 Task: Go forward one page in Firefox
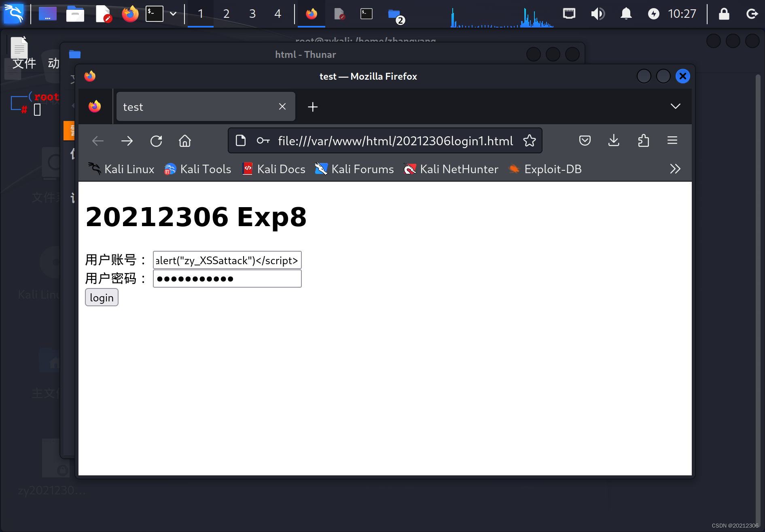click(127, 141)
